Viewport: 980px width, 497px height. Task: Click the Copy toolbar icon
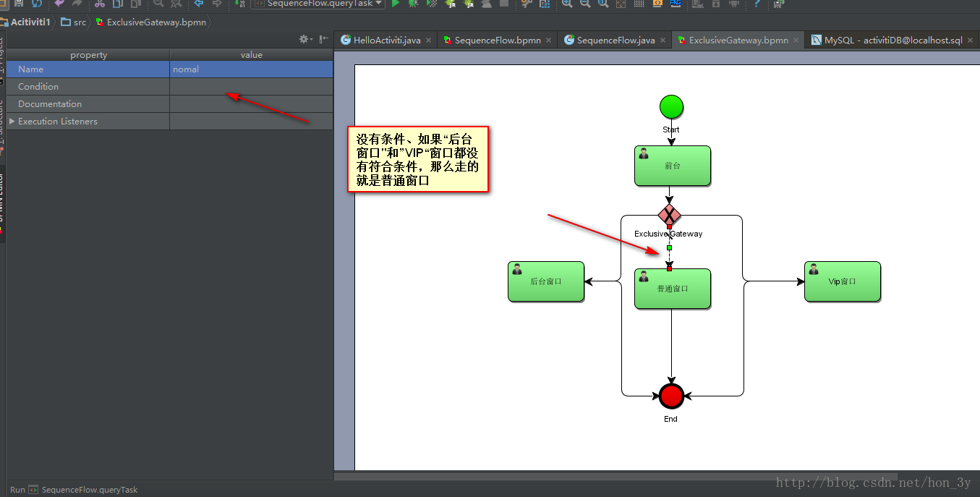[118, 3]
